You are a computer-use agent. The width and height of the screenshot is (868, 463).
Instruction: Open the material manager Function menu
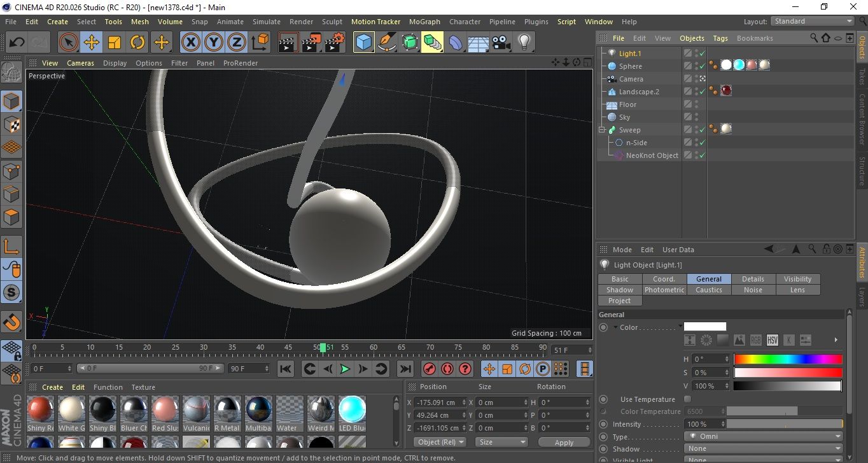pyautogui.click(x=108, y=387)
